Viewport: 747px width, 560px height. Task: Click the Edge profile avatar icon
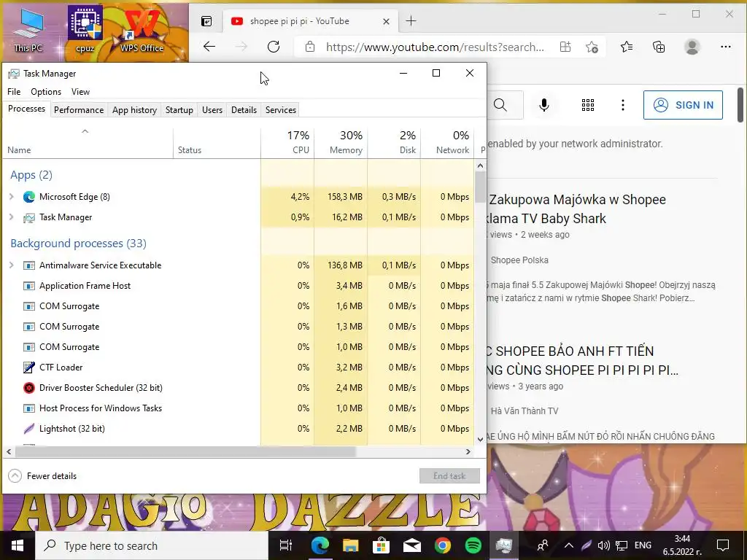coord(692,47)
